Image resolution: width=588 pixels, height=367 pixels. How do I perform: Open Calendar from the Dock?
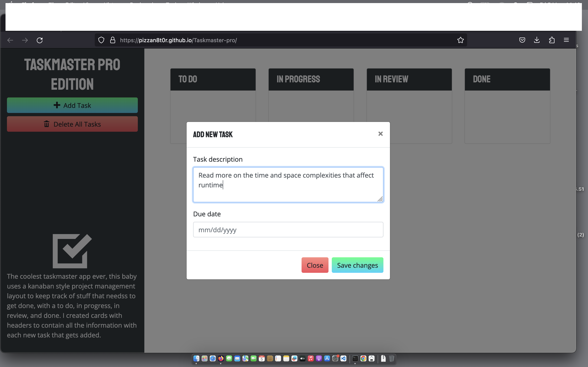[x=262, y=359]
